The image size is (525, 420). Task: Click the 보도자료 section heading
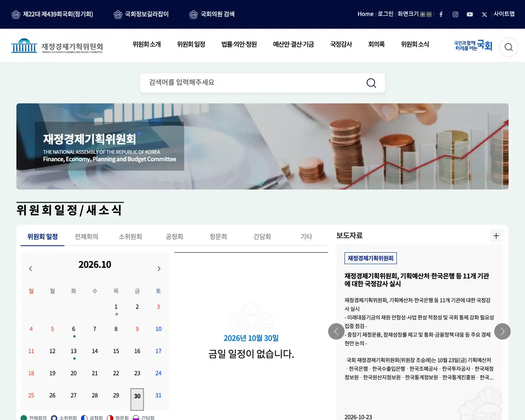tap(349, 235)
